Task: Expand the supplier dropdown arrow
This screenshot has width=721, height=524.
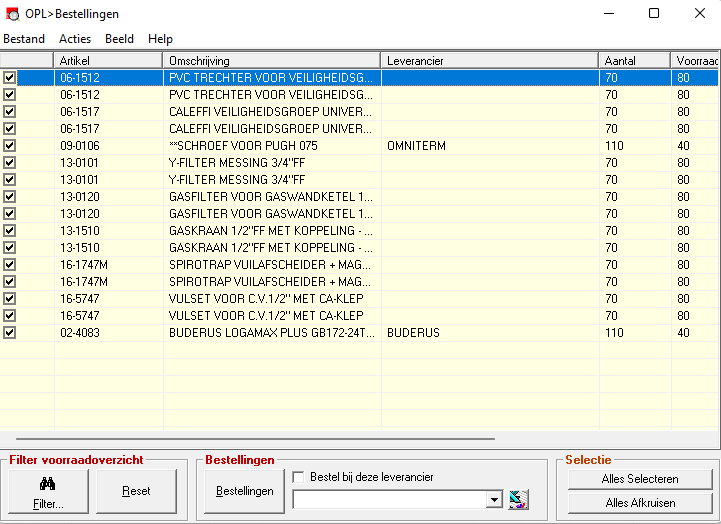Action: click(x=494, y=500)
